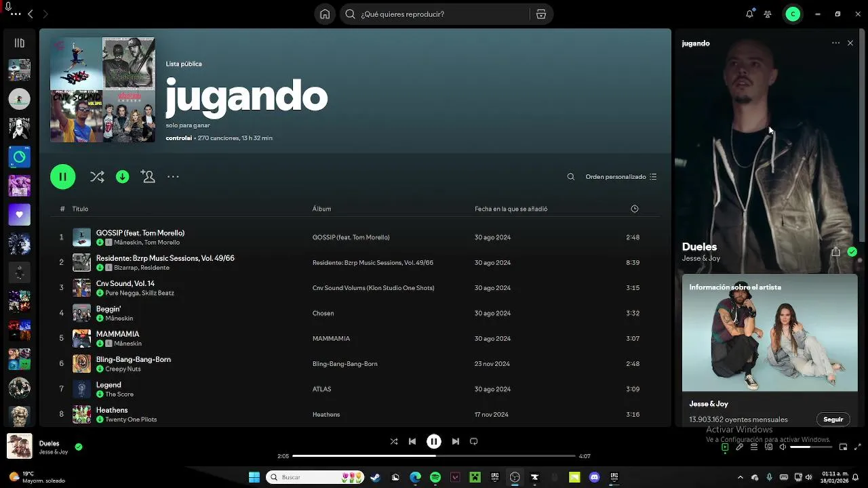
Task: Open the notifications bell in Spotify header
Action: pyautogui.click(x=749, y=14)
